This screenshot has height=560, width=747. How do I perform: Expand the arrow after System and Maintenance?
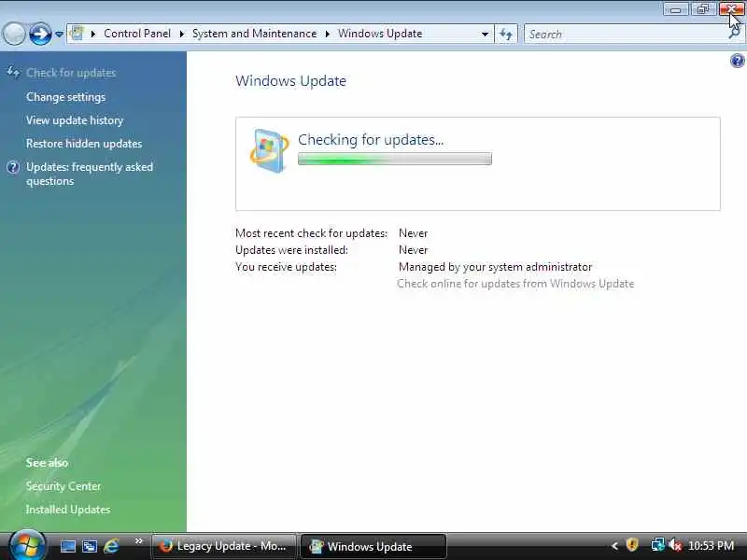click(328, 34)
